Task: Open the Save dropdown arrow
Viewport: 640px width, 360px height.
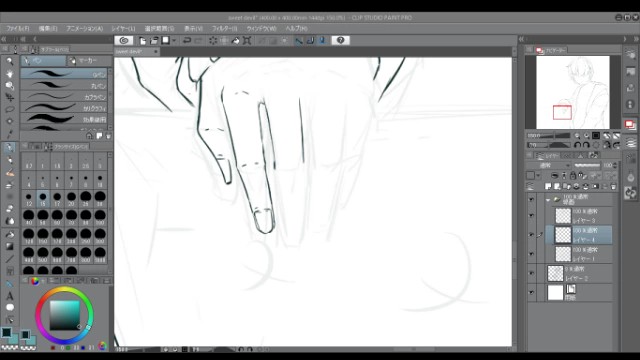Action: coord(174,40)
